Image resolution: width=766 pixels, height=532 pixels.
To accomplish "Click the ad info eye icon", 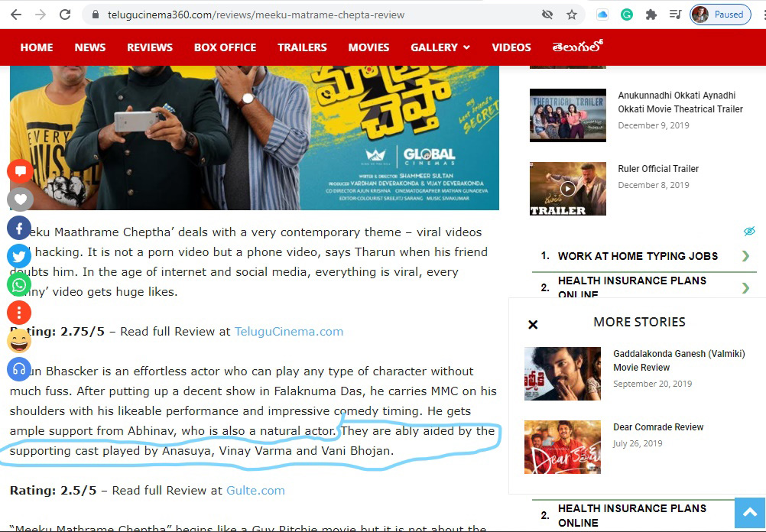I will (749, 231).
